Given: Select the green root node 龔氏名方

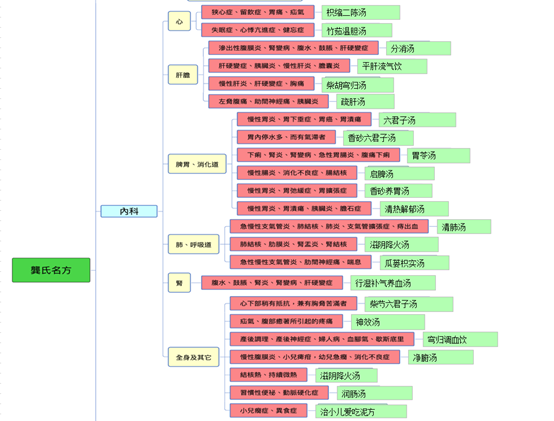Looking at the screenshot, I should [51, 270].
